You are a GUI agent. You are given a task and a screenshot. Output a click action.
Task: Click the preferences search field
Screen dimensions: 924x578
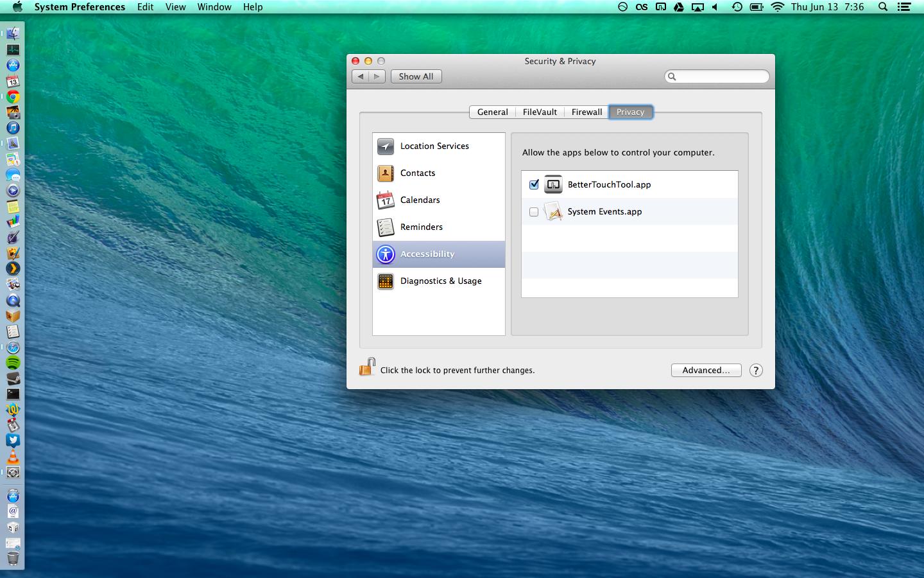coord(721,76)
